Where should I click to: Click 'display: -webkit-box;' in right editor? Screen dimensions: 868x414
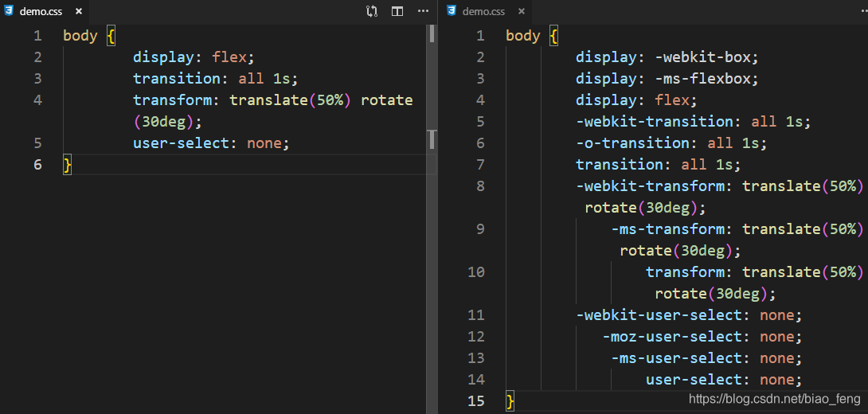[x=667, y=57]
